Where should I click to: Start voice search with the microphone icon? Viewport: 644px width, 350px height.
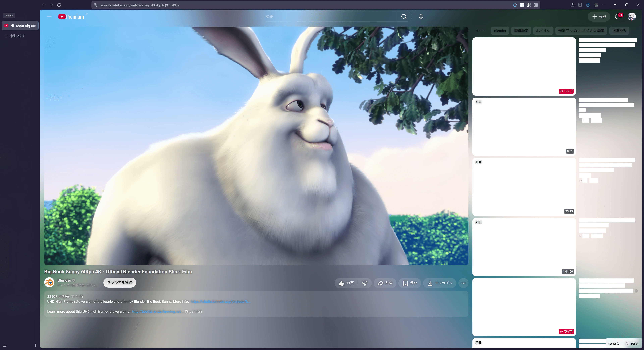421,16
